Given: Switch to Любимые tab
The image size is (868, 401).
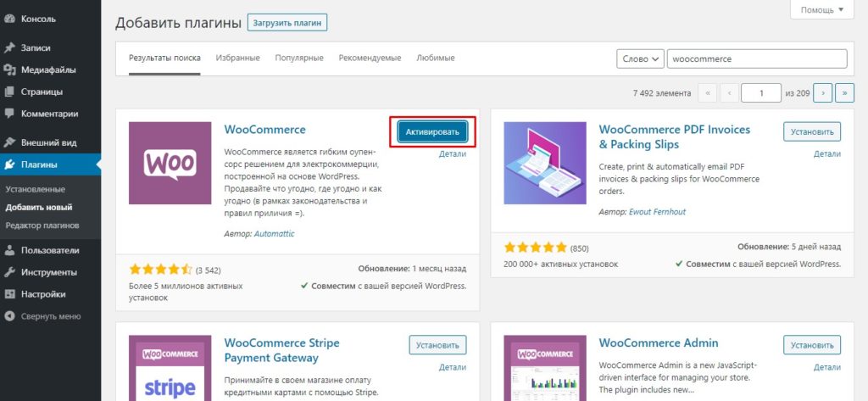Looking at the screenshot, I should [436, 58].
